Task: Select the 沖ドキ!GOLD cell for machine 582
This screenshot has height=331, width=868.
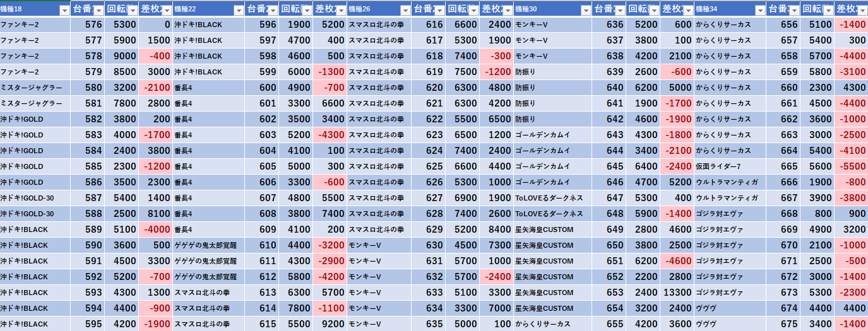Action: [35, 119]
